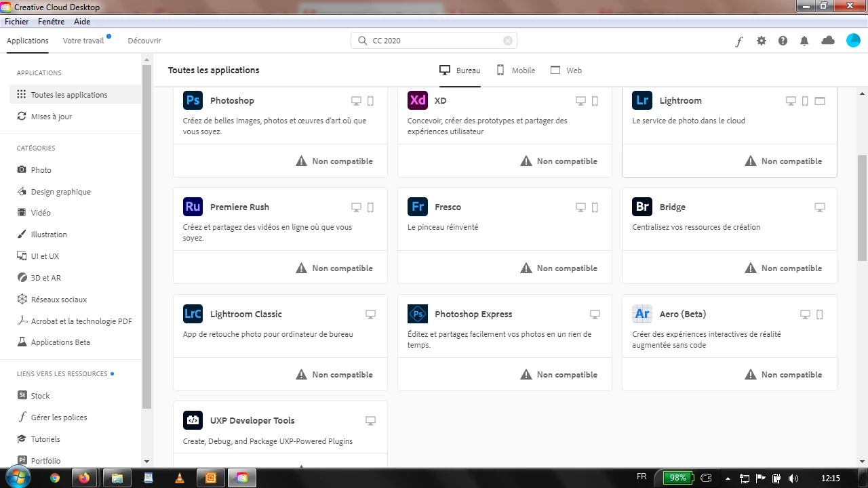
Task: Click the Lightroom Classic app icon
Action: (193, 314)
